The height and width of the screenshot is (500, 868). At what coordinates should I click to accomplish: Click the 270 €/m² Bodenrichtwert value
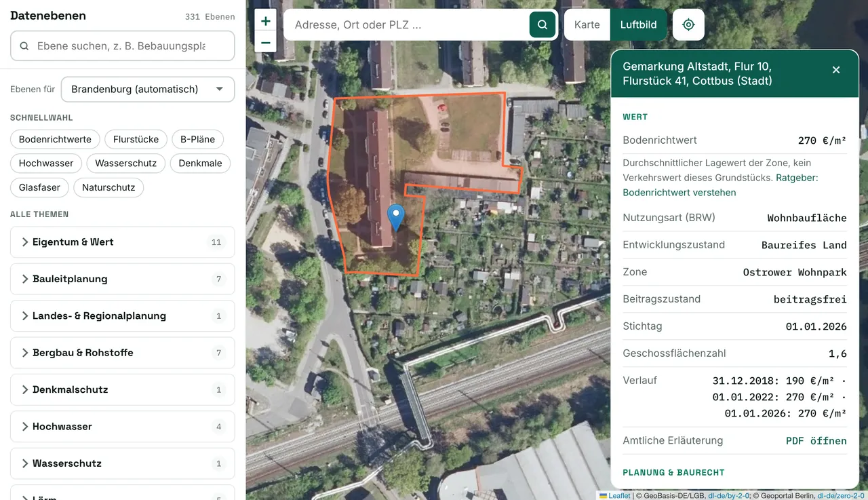822,141
